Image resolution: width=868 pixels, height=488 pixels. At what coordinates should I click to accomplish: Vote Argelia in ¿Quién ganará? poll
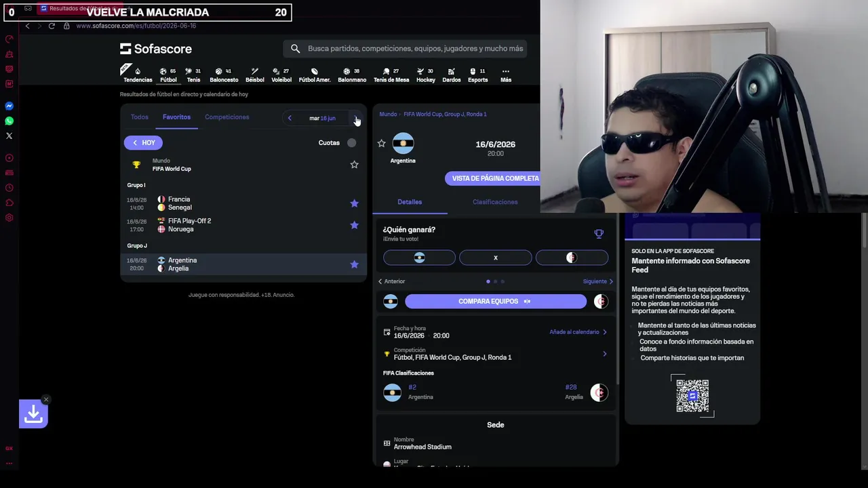pyautogui.click(x=572, y=258)
